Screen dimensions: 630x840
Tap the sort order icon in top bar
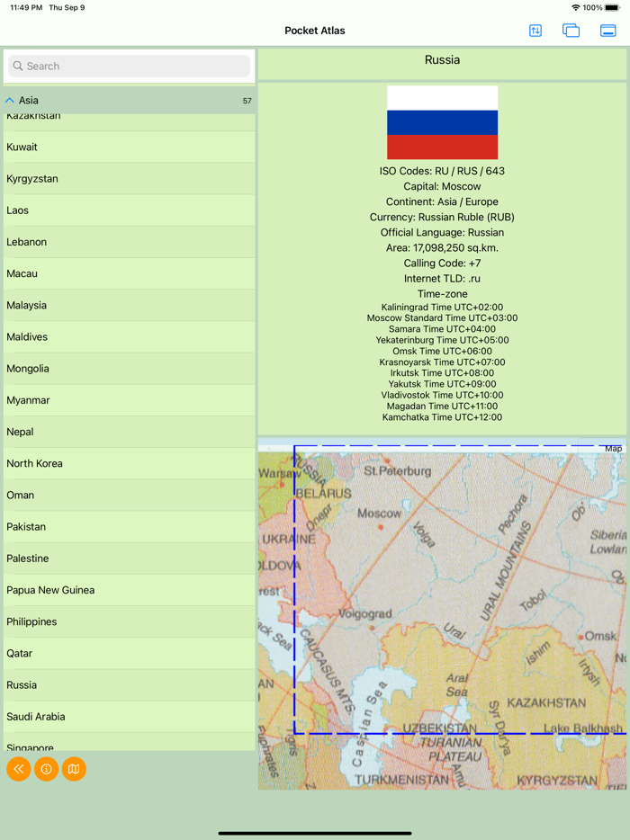point(535,31)
